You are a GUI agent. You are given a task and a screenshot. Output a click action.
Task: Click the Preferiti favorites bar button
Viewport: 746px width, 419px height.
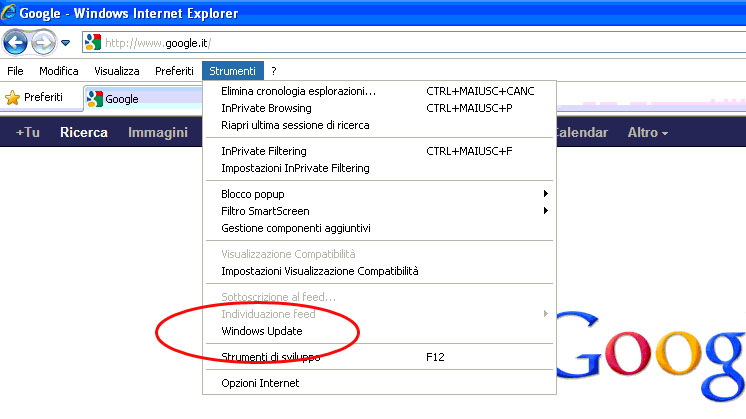pyautogui.click(x=34, y=97)
